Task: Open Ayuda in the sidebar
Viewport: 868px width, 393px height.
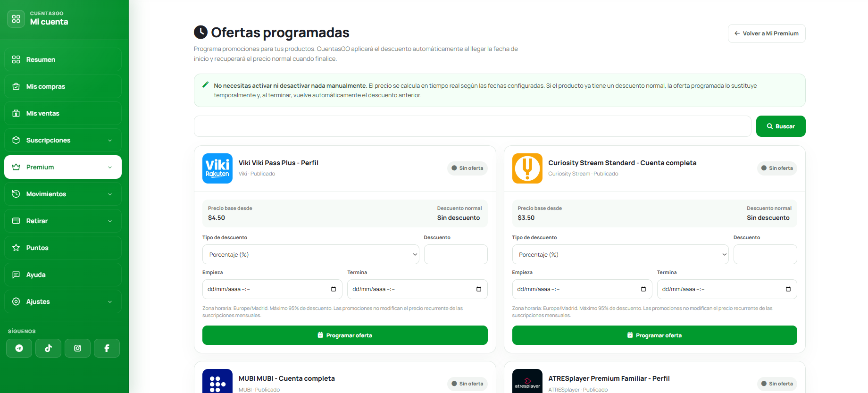Action: 63,275
